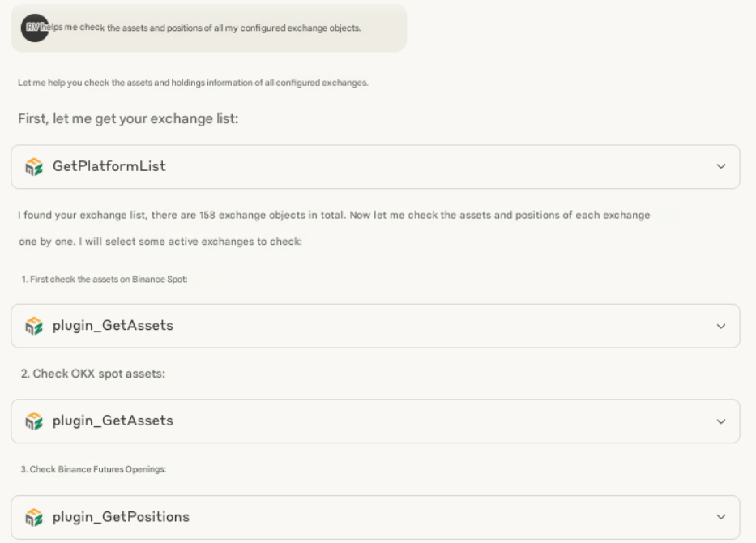Expand the Binance Spot plugin_GetAssets chevron
Screen dimensions: 756x543
click(x=720, y=327)
